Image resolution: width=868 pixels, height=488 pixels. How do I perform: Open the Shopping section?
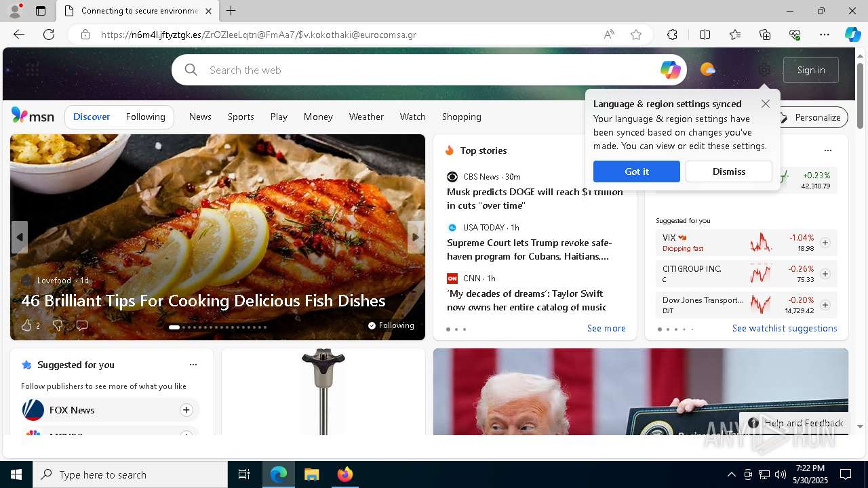pyautogui.click(x=462, y=117)
